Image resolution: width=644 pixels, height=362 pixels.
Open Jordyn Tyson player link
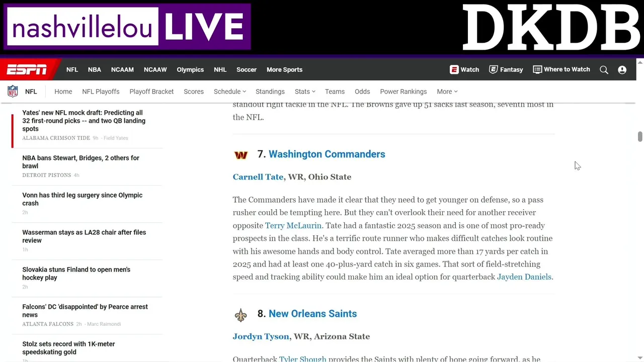tap(261, 336)
